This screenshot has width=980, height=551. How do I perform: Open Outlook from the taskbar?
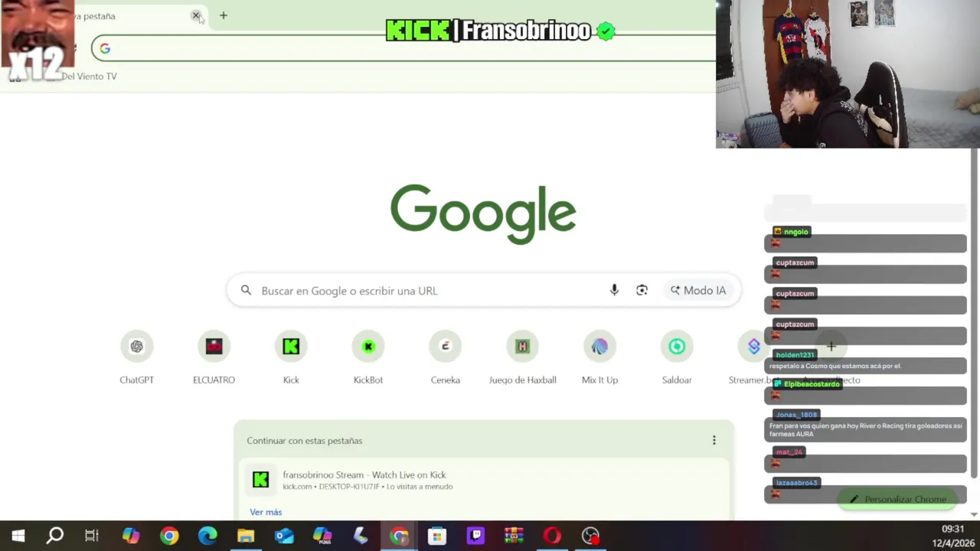coord(284,536)
